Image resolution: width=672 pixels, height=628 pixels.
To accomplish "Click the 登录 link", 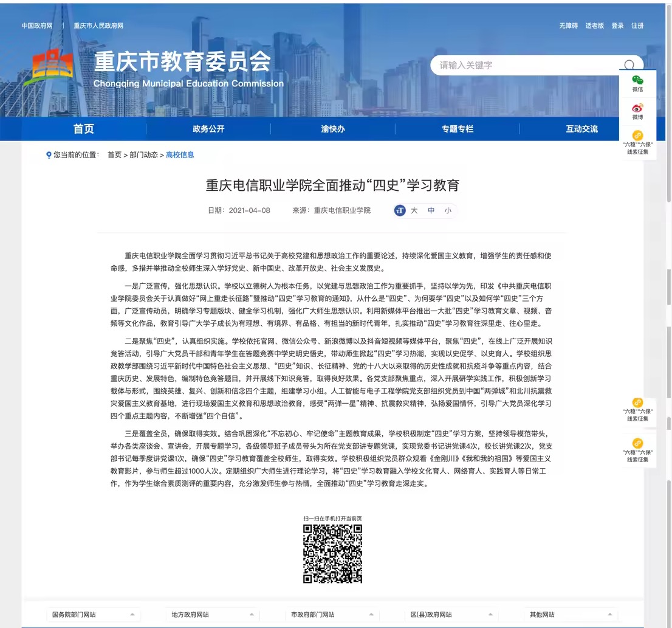I will click(617, 26).
